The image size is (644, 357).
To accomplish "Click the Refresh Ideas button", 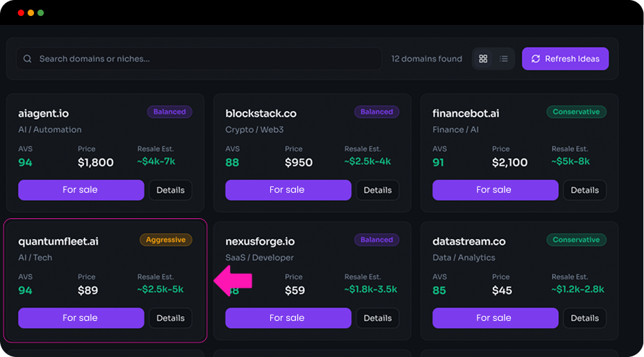I will [x=565, y=59].
